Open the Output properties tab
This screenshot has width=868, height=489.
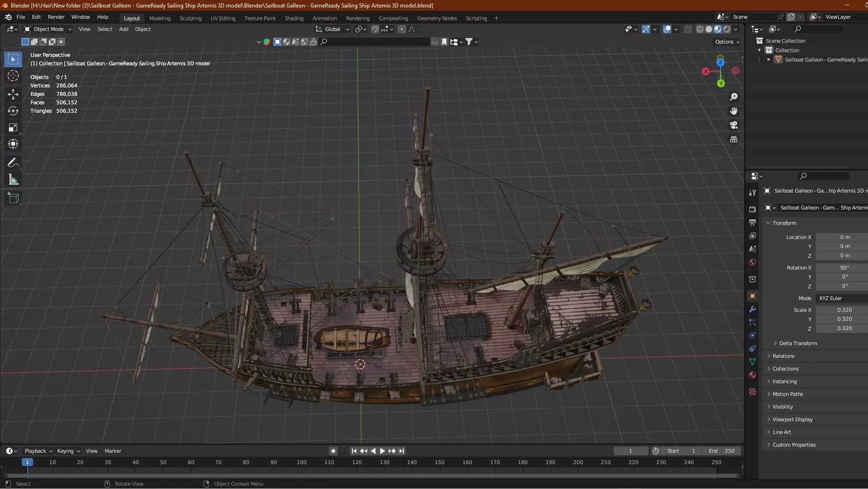pos(753,222)
